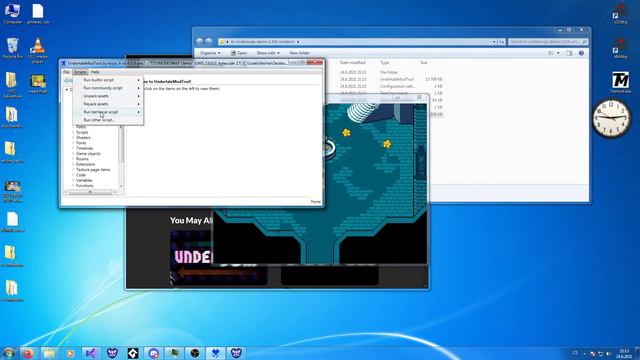Choose Repack assets menu entry

(x=108, y=104)
